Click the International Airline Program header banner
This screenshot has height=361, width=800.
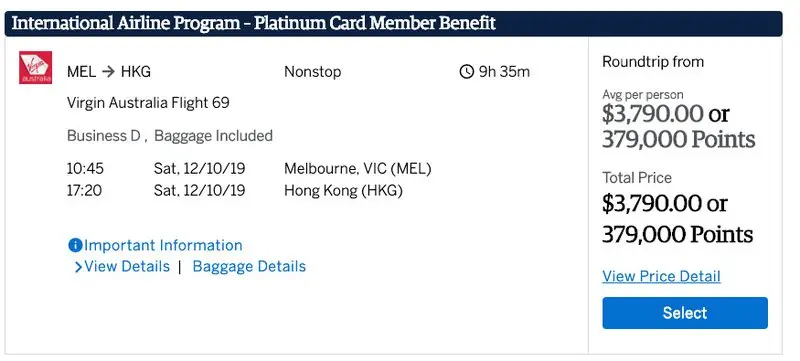coord(393,23)
